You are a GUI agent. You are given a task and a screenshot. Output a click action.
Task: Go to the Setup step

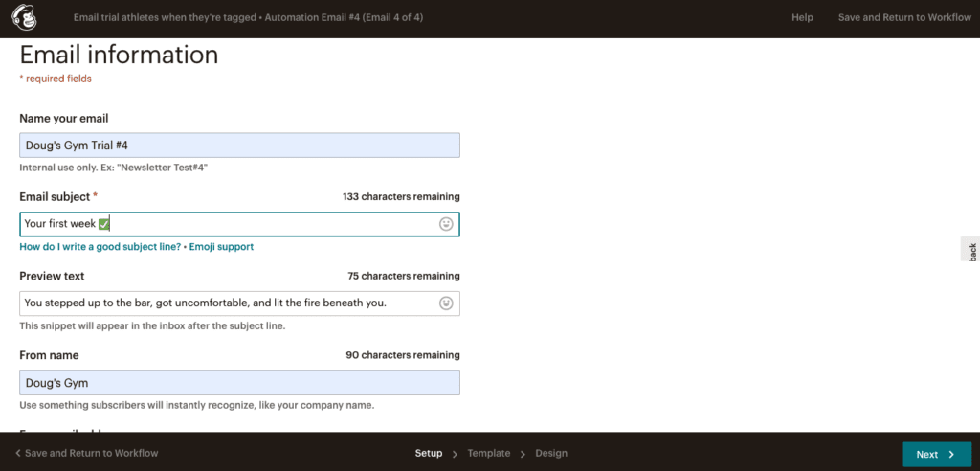[428, 453]
